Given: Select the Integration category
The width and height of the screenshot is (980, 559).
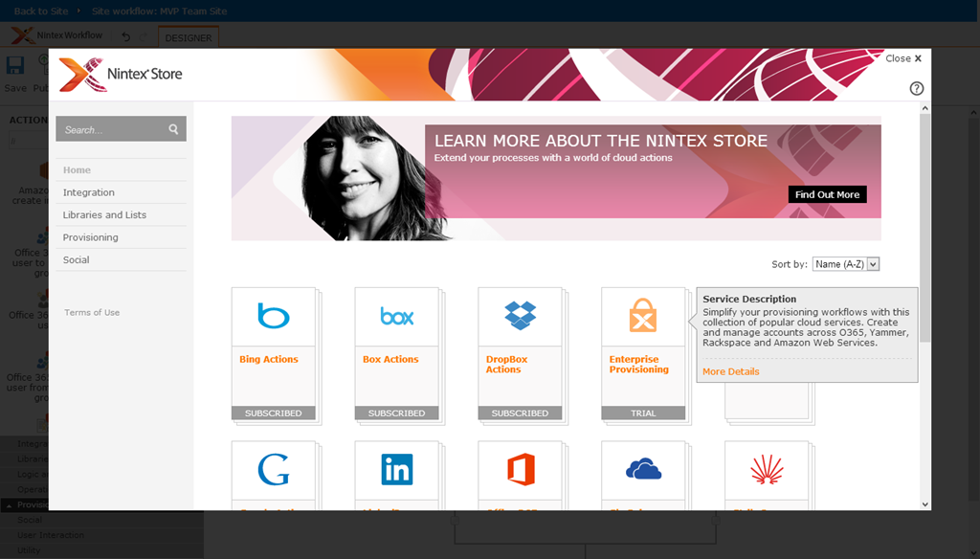Looking at the screenshot, I should (x=89, y=192).
